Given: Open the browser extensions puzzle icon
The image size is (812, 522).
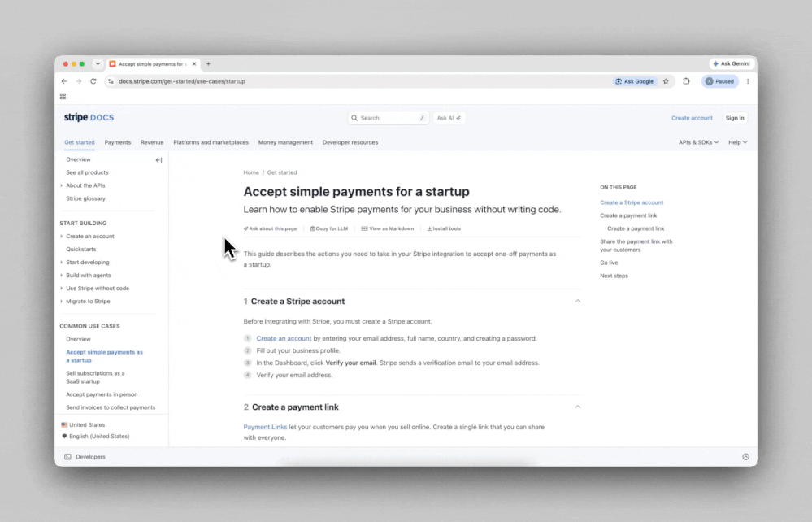Looking at the screenshot, I should 686,81.
